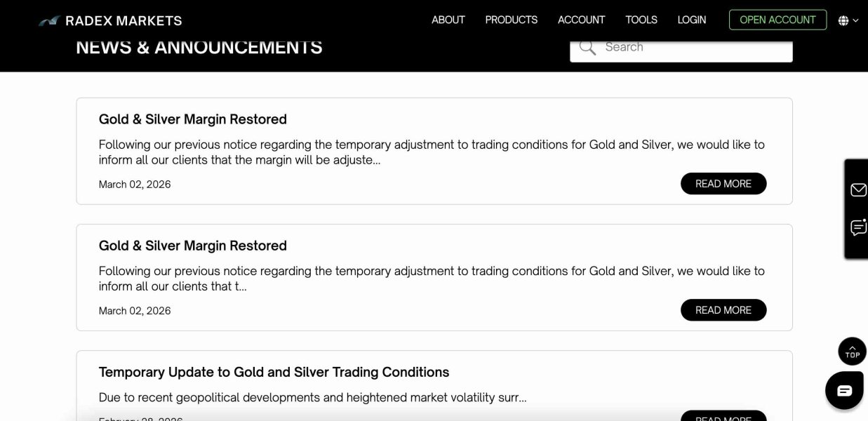Open the live chat bubble widget
Image resolution: width=868 pixels, height=421 pixels.
click(844, 390)
